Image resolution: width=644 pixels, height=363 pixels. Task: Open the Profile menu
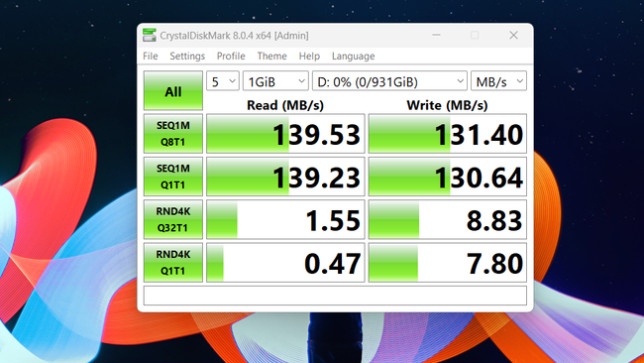231,56
